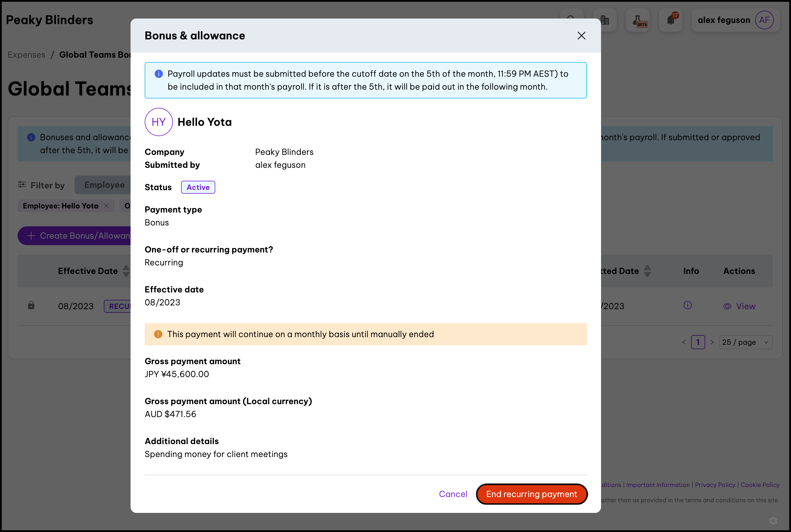Cancel the bonus dialog
The width and height of the screenshot is (791, 532).
coord(453,494)
